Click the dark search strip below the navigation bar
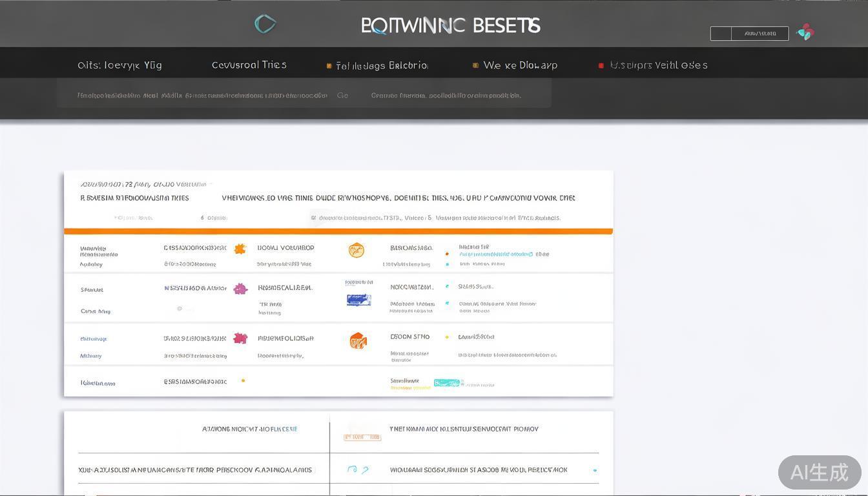This screenshot has width=868, height=496. pyautogui.click(x=304, y=96)
